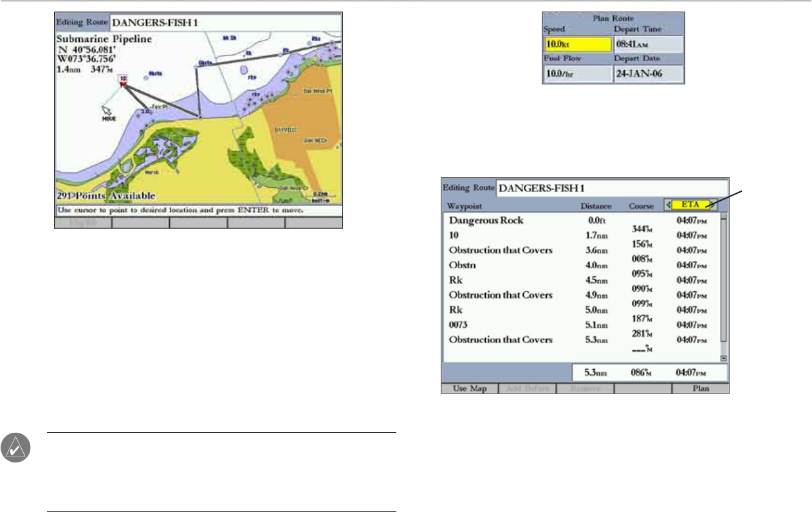The width and height of the screenshot is (812, 512).
Task: Select the Depart Date field 24-JAN-06
Action: [x=648, y=73]
